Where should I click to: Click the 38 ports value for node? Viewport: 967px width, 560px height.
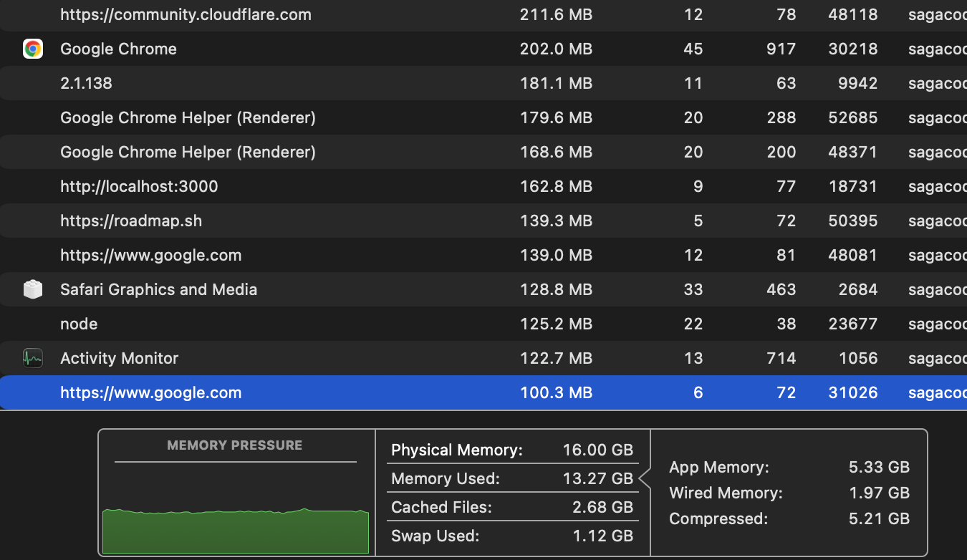coord(786,324)
